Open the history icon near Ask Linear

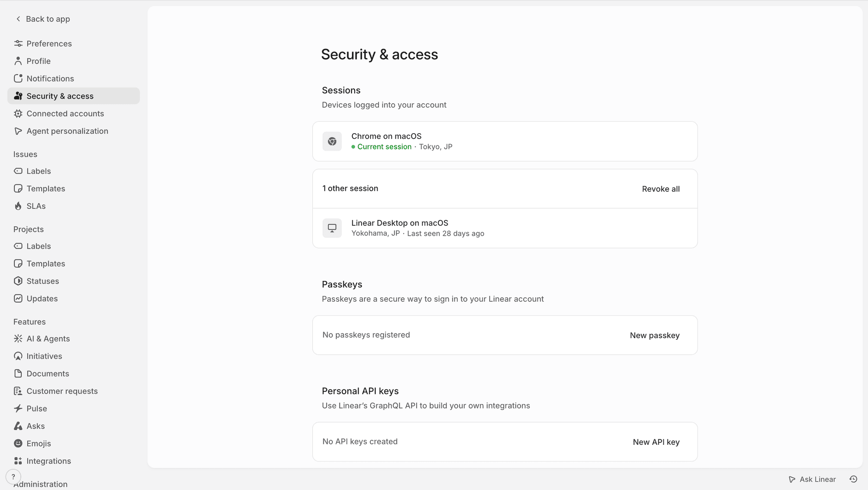(853, 479)
